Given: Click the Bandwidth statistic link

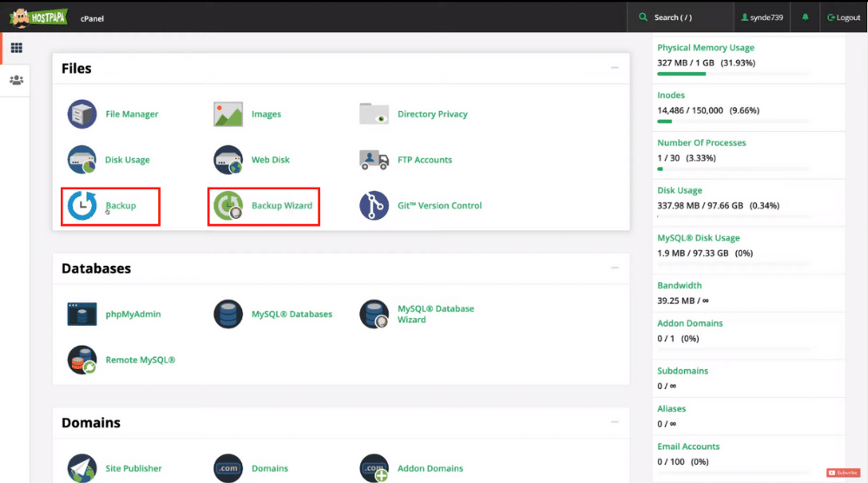Looking at the screenshot, I should [680, 286].
